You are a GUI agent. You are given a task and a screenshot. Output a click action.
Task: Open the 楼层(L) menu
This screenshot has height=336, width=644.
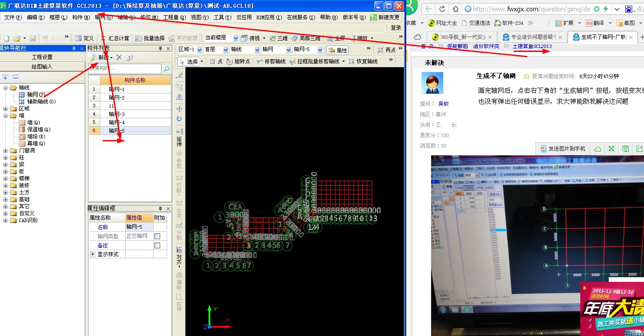(58, 17)
